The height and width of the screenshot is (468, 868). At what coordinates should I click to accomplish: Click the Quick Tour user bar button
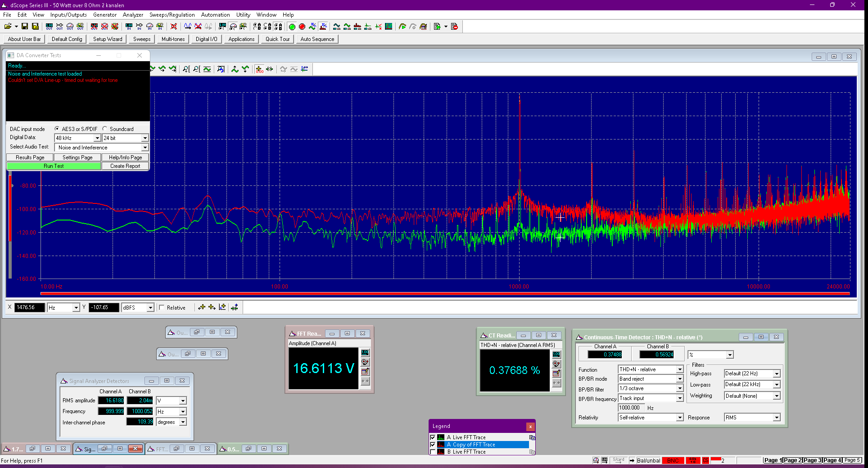click(277, 39)
